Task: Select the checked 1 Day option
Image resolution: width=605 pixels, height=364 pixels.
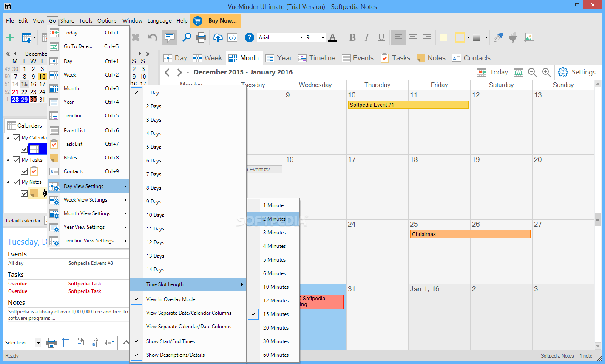Action: 188,93
